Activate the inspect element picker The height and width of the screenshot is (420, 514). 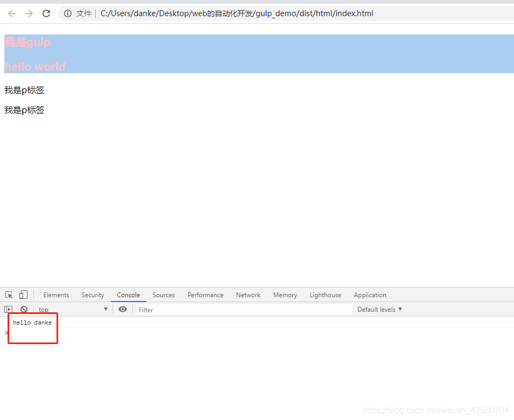9,295
